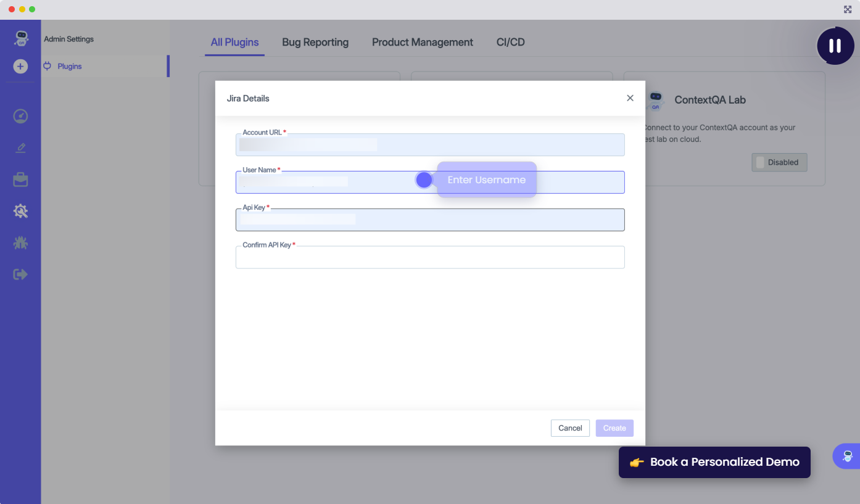The width and height of the screenshot is (860, 504).
Task: Click Book a Personalized Demo banner
Action: coord(714,462)
